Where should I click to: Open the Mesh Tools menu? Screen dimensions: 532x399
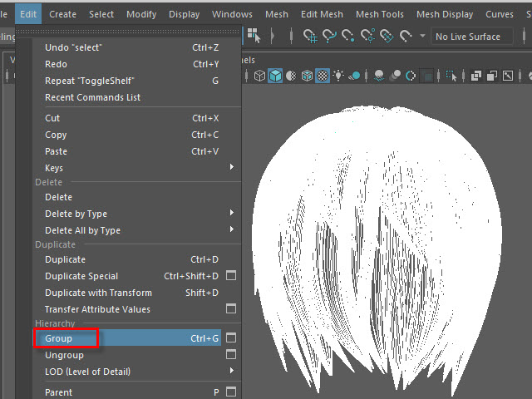coord(379,14)
